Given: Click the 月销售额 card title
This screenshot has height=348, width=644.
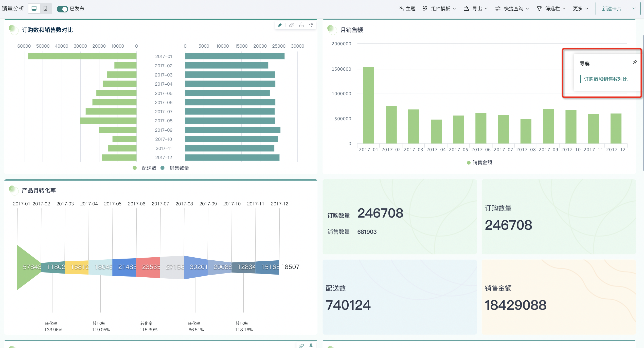Looking at the screenshot, I should coord(352,30).
